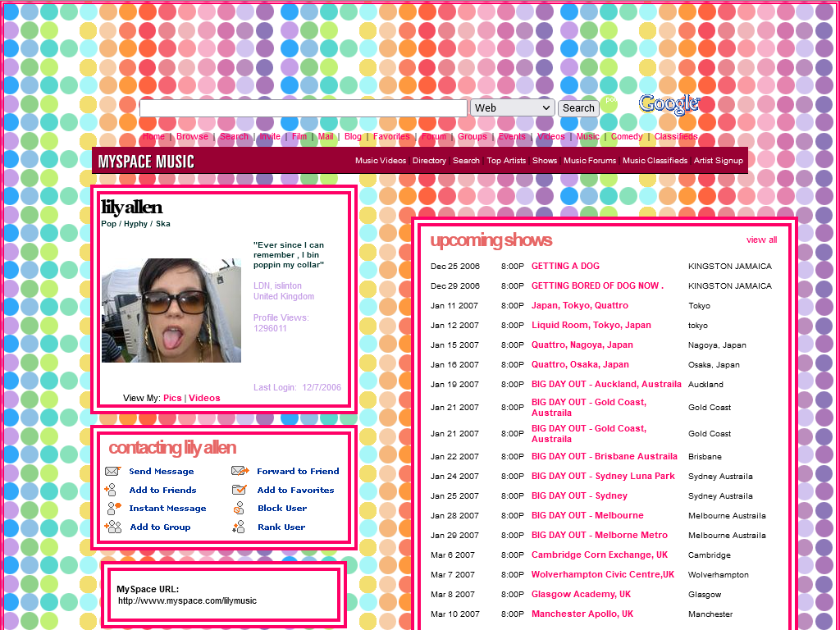Open Quattro, Osaka, Japan show

[580, 364]
